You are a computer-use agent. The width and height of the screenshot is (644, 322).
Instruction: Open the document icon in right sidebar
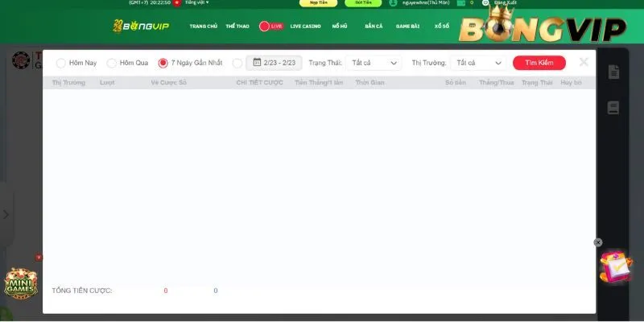pyautogui.click(x=613, y=72)
